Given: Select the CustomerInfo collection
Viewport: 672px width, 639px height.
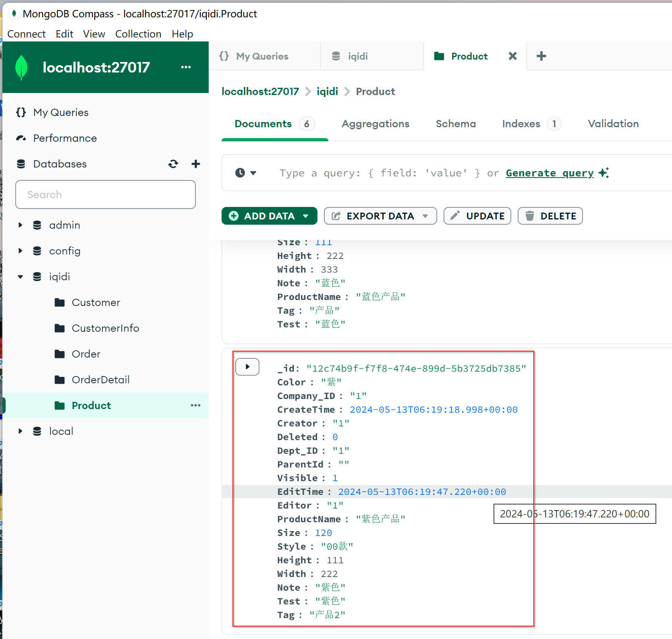Looking at the screenshot, I should tap(106, 328).
